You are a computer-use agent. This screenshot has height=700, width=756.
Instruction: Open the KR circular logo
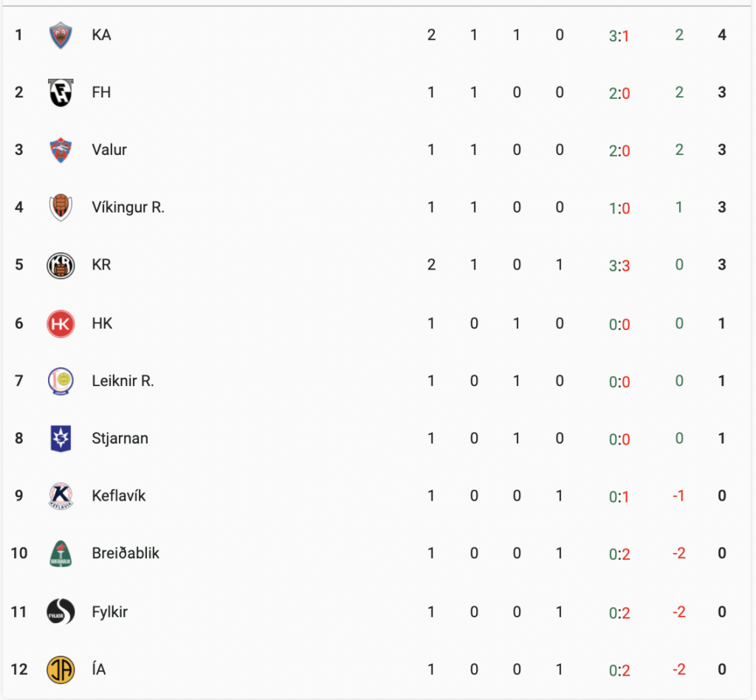tap(61, 265)
